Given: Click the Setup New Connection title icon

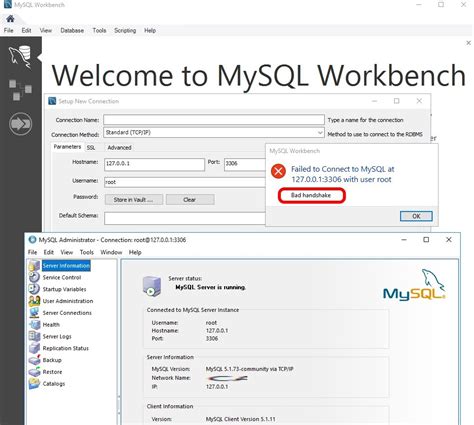Looking at the screenshot, I should (x=52, y=101).
